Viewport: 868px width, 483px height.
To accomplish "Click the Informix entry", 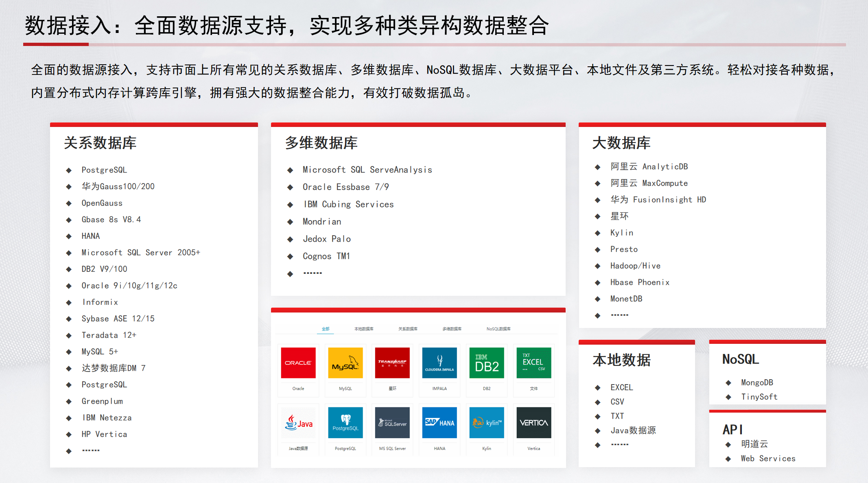I will pyautogui.click(x=100, y=302).
